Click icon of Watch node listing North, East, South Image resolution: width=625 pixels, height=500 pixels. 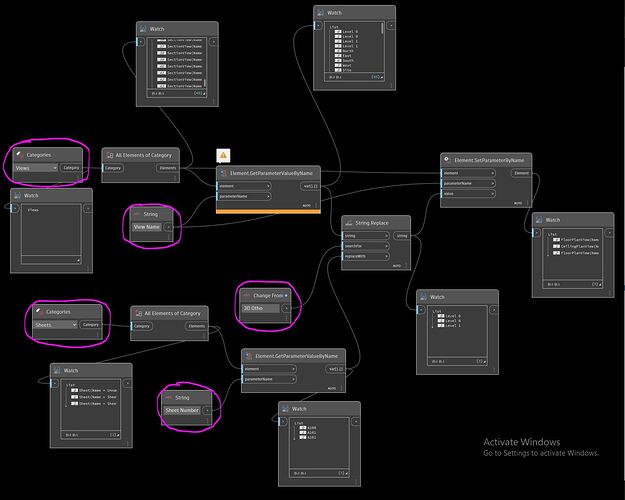point(320,13)
